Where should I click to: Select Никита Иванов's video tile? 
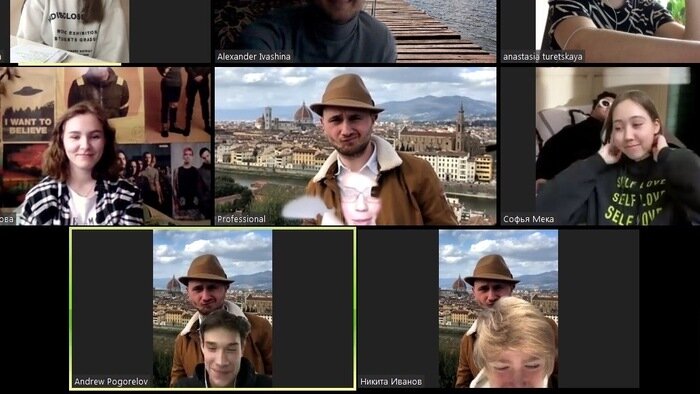tap(498, 309)
